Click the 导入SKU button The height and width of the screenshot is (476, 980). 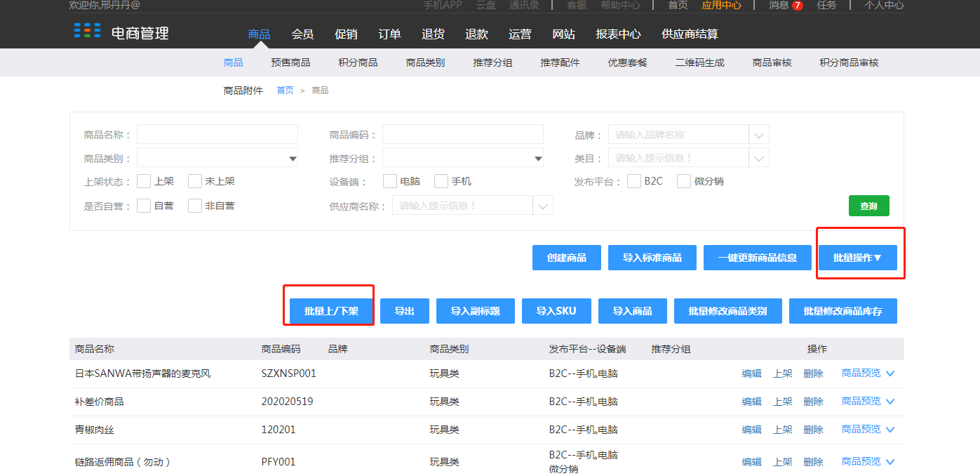click(556, 311)
